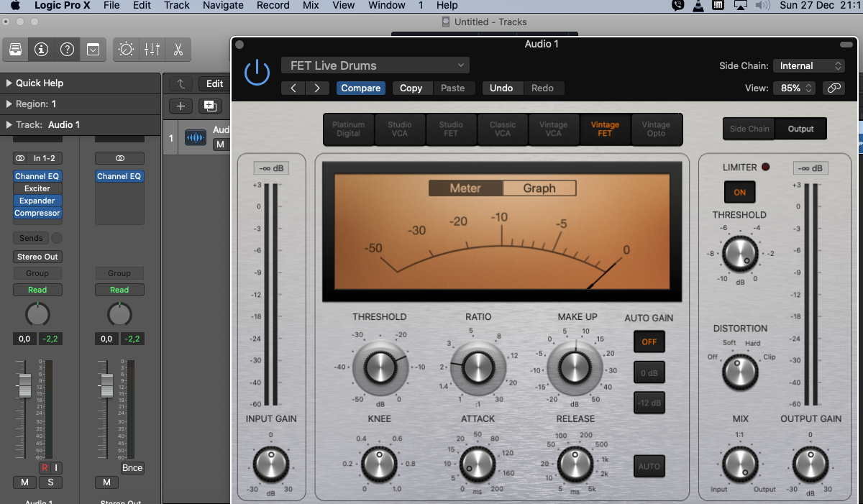The width and height of the screenshot is (863, 504).
Task: Toggle Auto Gain OFF button
Action: (649, 342)
